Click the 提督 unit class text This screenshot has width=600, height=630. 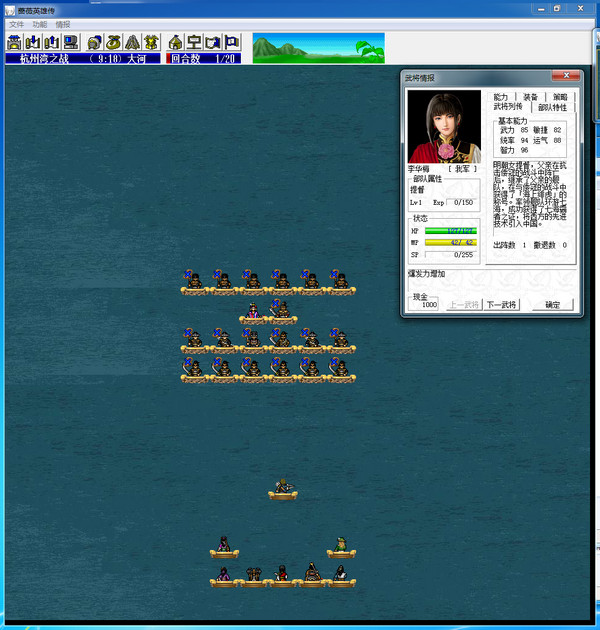[x=417, y=190]
